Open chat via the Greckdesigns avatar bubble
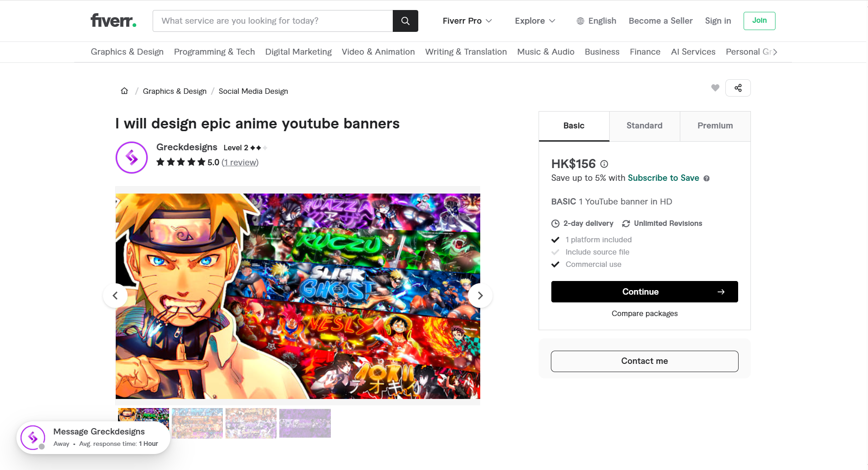 coord(32,437)
